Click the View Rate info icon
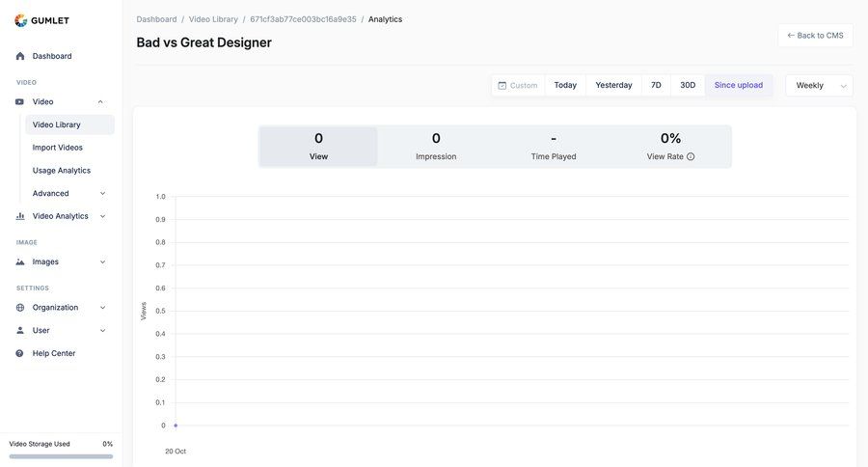The image size is (868, 467). [x=691, y=156]
